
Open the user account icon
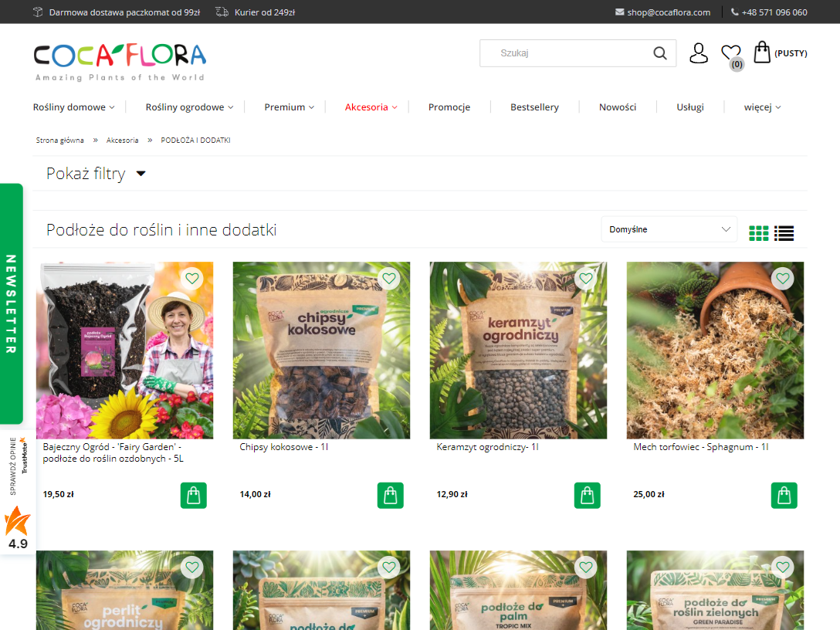698,53
